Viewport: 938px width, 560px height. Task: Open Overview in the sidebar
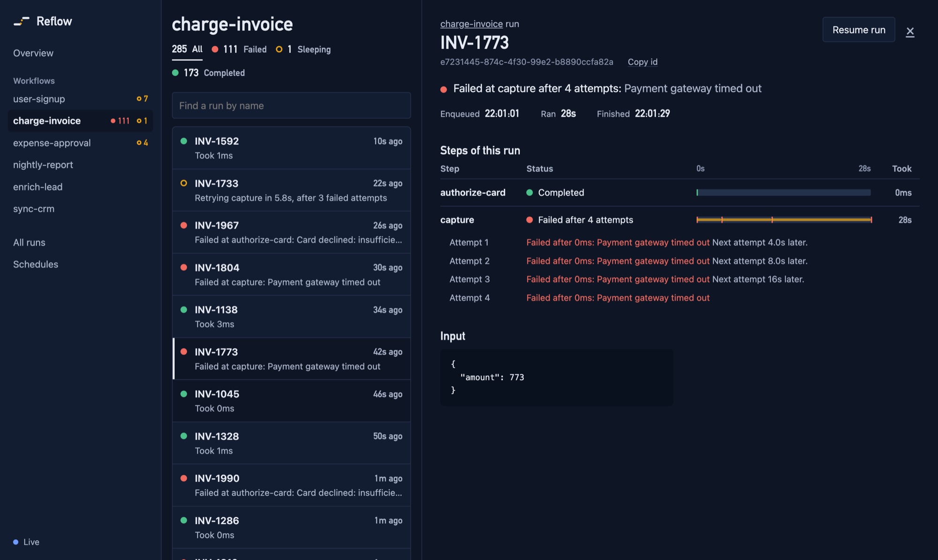[33, 53]
